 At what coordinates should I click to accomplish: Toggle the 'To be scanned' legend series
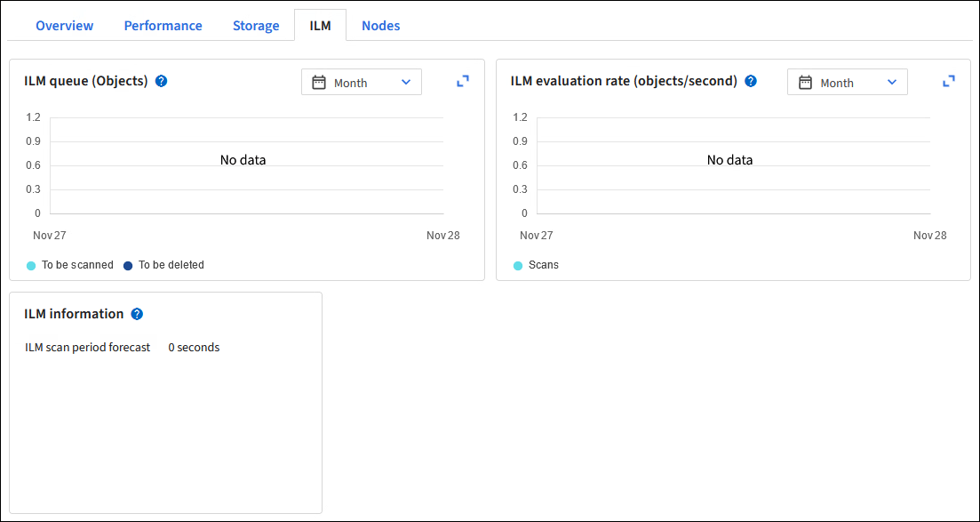point(77,265)
